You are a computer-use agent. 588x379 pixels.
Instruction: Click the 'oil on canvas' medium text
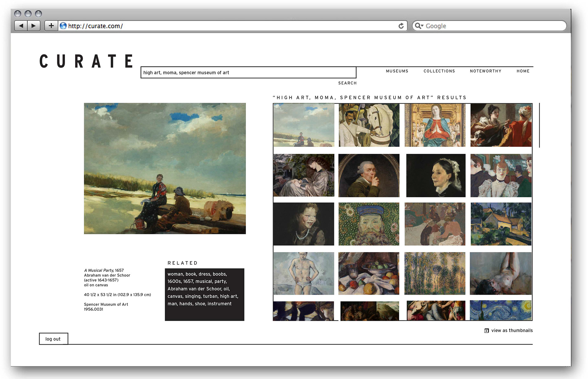click(96, 285)
